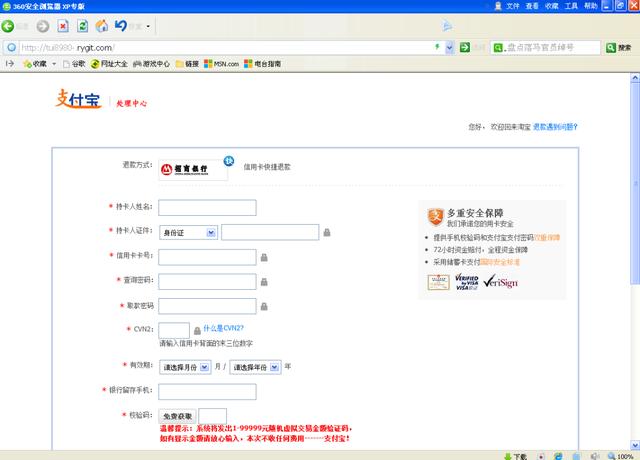Click the speaker mute icon in status bar
This screenshot has width=640, height=460.
point(595,456)
